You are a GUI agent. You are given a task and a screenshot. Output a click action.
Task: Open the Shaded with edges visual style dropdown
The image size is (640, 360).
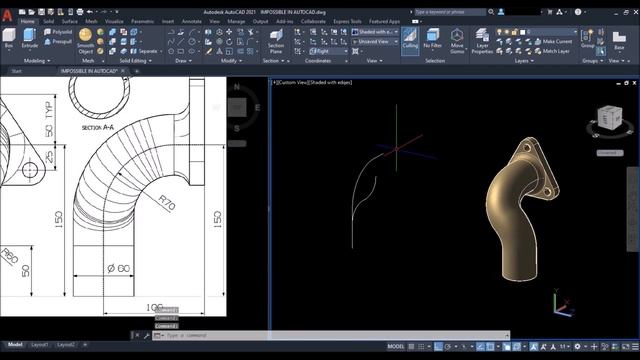(375, 32)
